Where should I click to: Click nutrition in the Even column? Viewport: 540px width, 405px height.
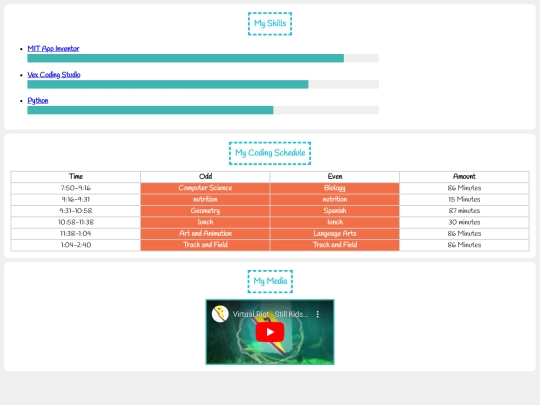[335, 199]
